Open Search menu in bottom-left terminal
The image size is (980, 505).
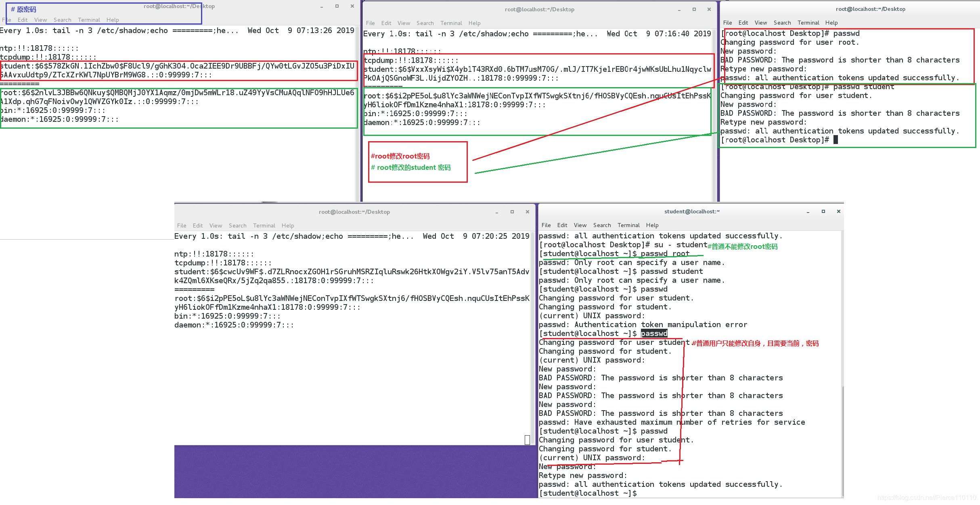(x=237, y=225)
